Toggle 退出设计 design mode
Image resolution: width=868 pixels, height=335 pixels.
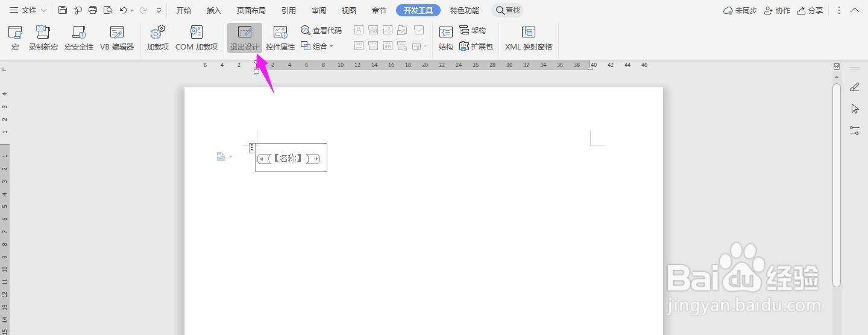[245, 37]
